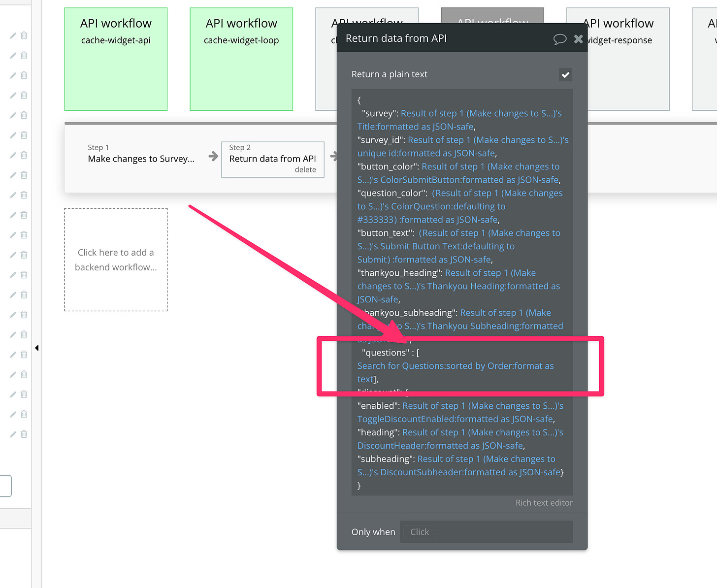
Task: Edit the first sidebar workflow using its pencil icon
Action: tap(13, 35)
